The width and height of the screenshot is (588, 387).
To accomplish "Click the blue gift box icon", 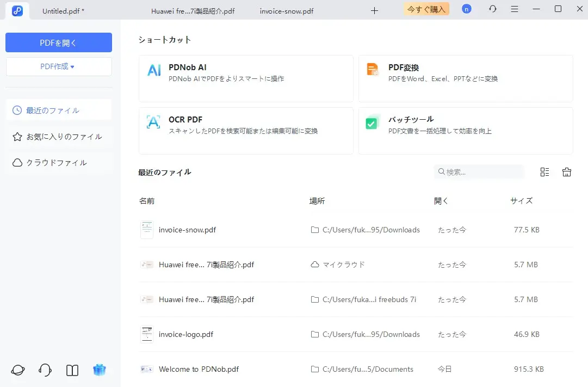I will tap(99, 370).
